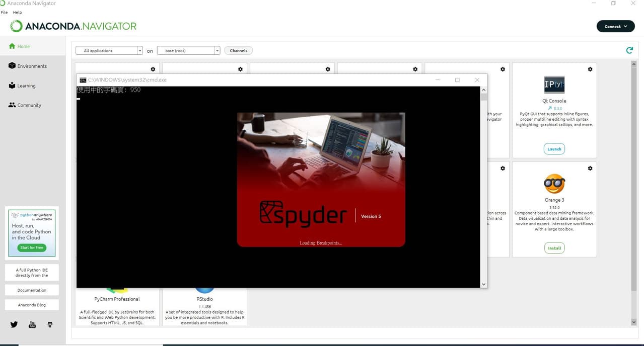Switch to the Environments section
Screen dimensions: 644x346
pyautogui.click(x=33, y=66)
